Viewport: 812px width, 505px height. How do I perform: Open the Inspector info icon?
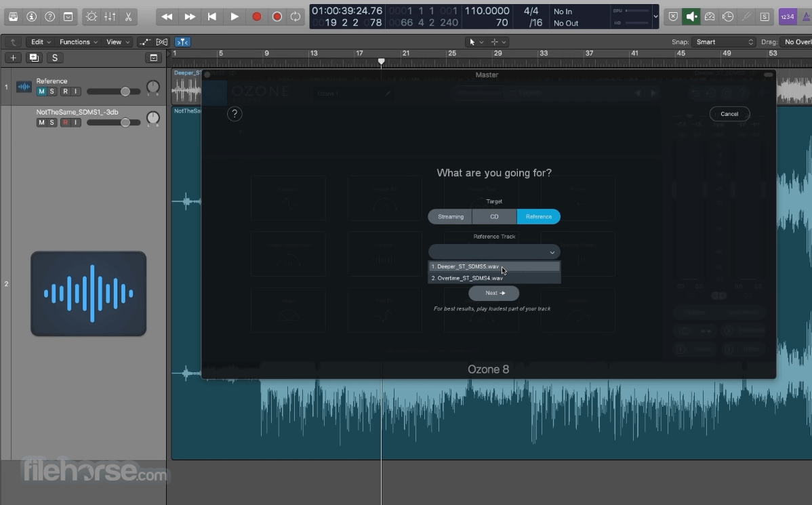tap(32, 16)
